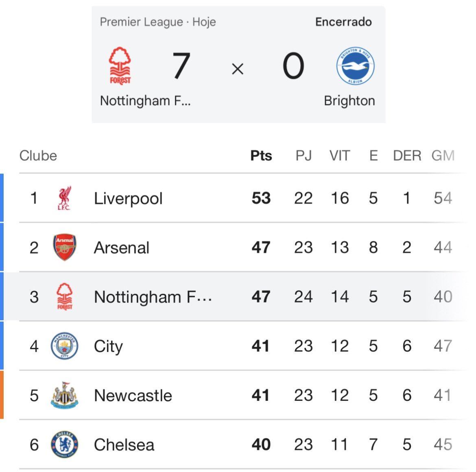The image size is (476, 472).
Task: Click the DER column header
Action: pyautogui.click(x=407, y=156)
